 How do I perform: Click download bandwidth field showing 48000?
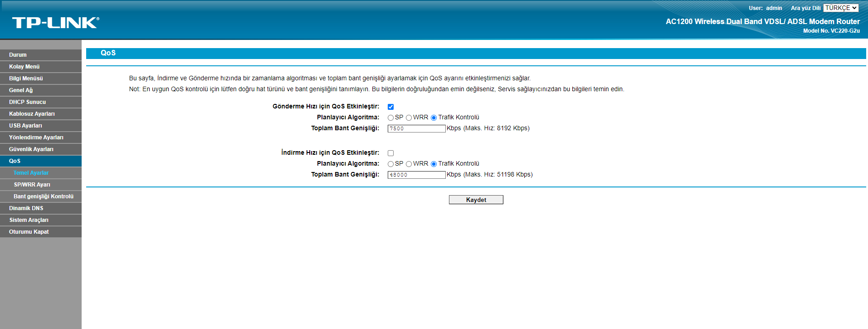[417, 175]
